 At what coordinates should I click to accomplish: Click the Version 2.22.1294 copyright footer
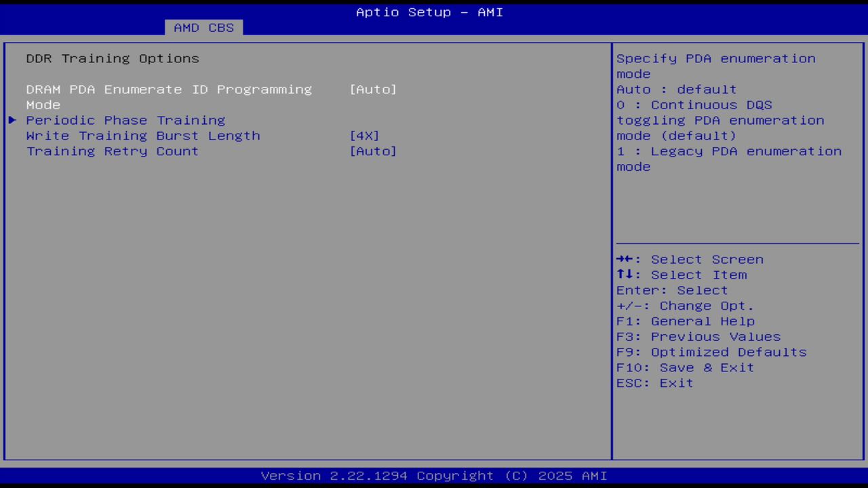pos(434,476)
